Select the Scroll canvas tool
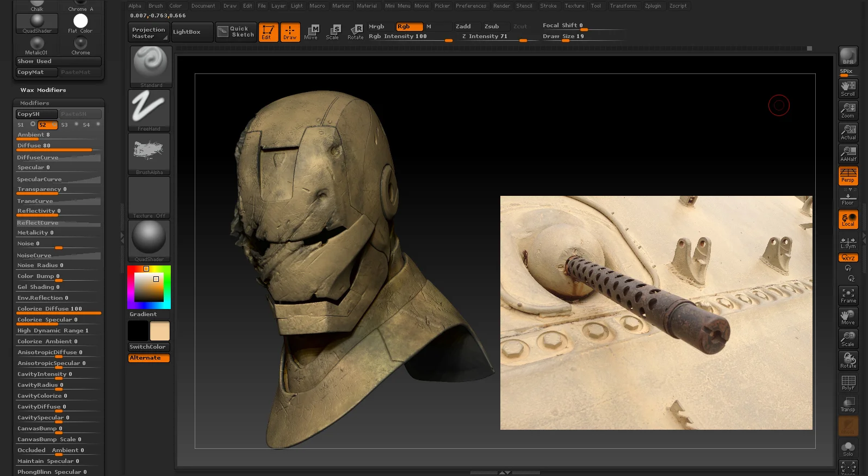The height and width of the screenshot is (476, 868). pyautogui.click(x=848, y=89)
